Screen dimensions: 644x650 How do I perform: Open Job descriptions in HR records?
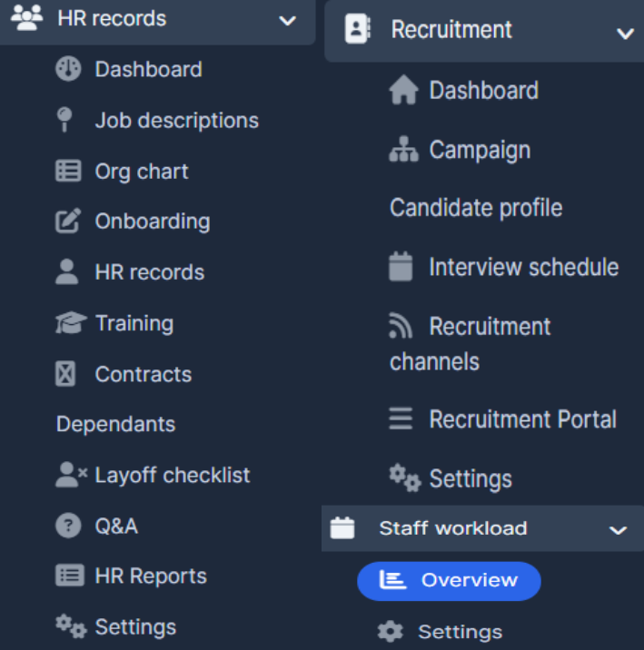(x=176, y=121)
